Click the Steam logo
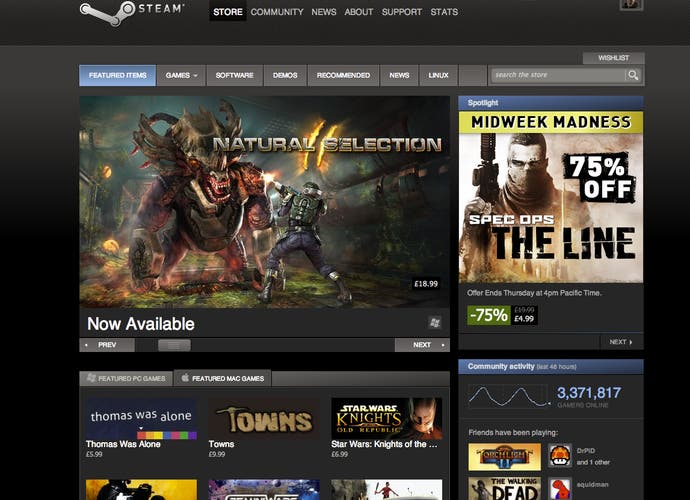Image resolution: width=690 pixels, height=500 pixels. [x=132, y=13]
